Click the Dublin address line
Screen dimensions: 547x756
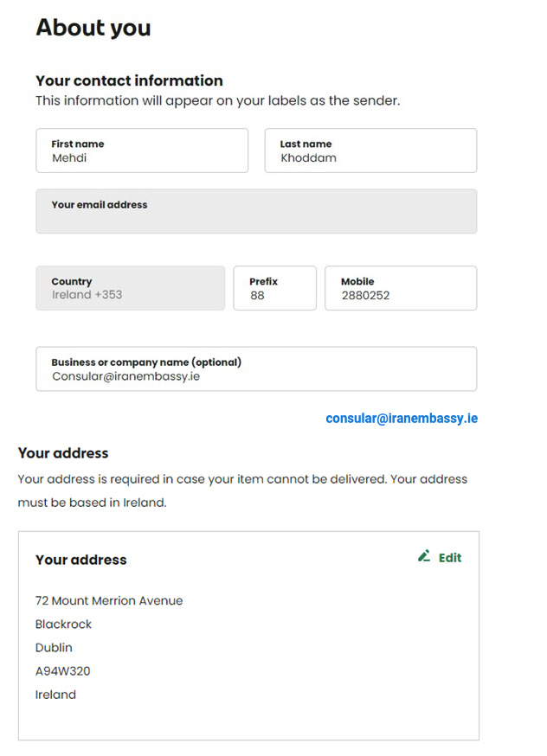tap(54, 648)
